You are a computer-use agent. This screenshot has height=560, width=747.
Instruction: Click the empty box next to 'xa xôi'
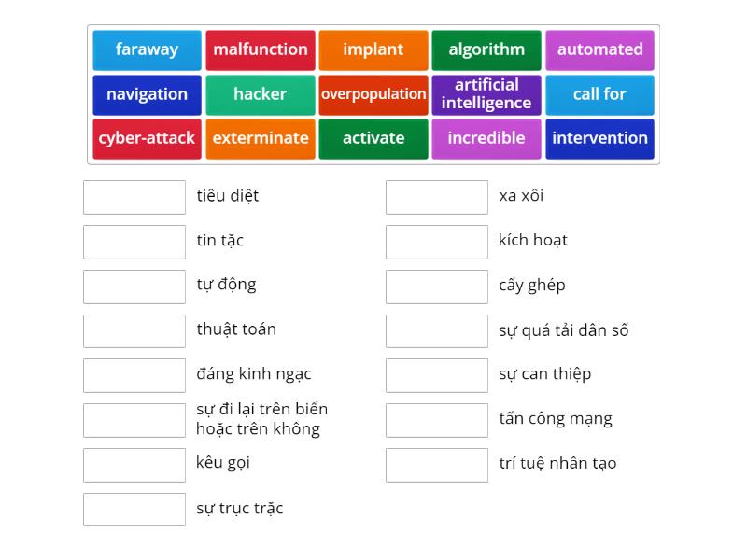click(x=437, y=197)
